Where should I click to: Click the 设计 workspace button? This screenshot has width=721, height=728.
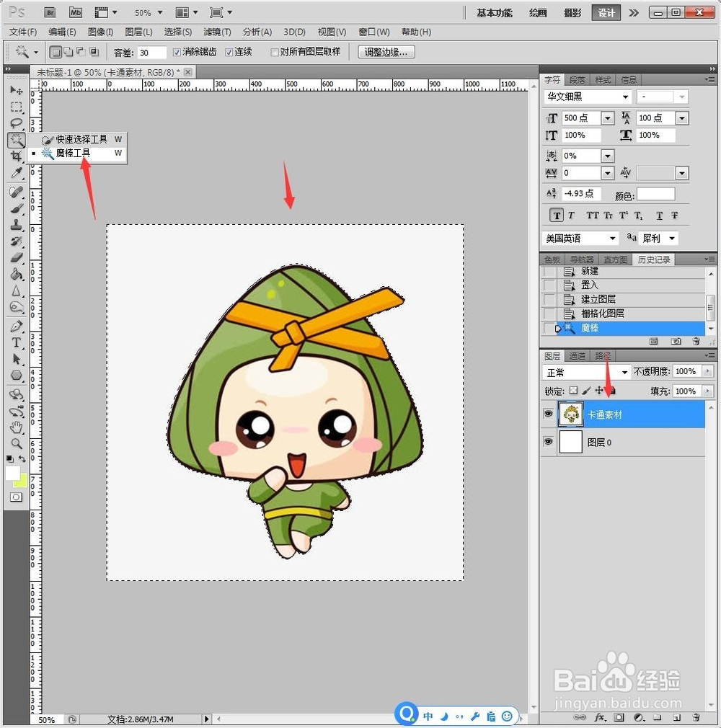click(606, 13)
